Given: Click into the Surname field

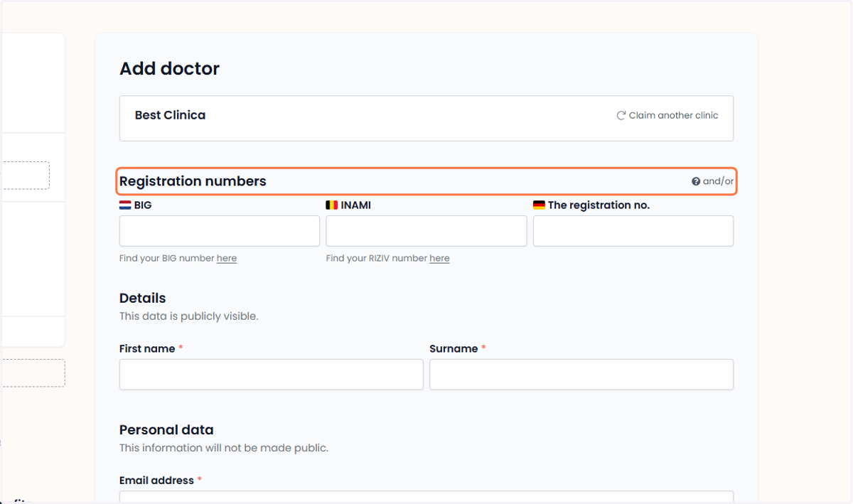Looking at the screenshot, I should tap(581, 375).
